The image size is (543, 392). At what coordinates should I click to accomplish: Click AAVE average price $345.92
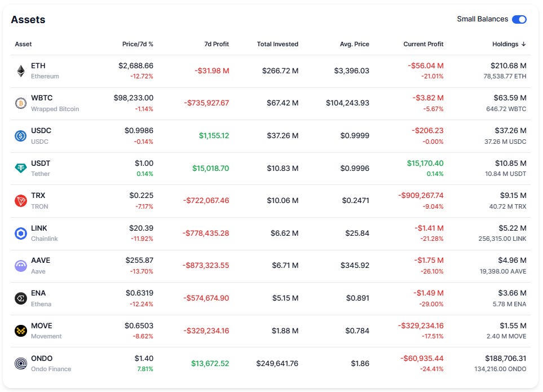(355, 266)
